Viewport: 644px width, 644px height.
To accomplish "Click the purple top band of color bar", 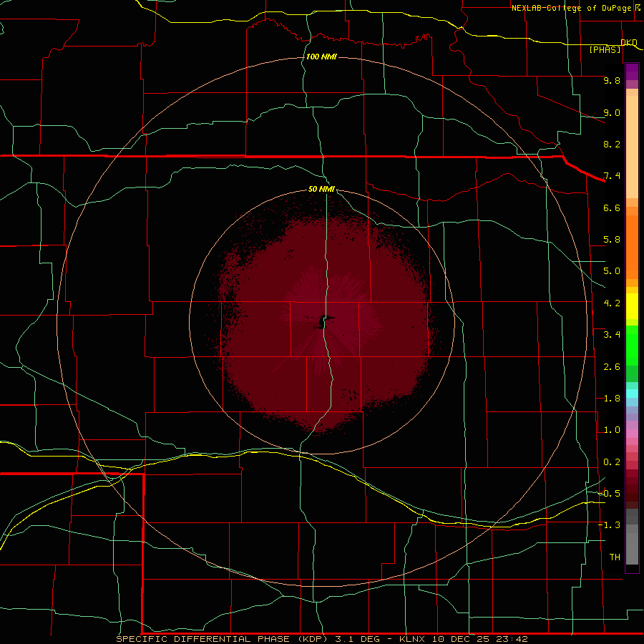I will click(632, 72).
